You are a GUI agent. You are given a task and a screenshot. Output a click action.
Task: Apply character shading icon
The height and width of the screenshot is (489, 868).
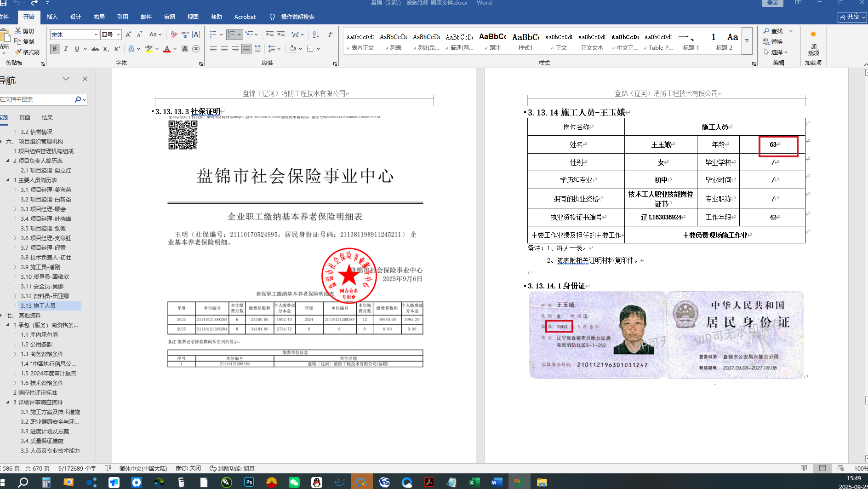click(x=185, y=49)
